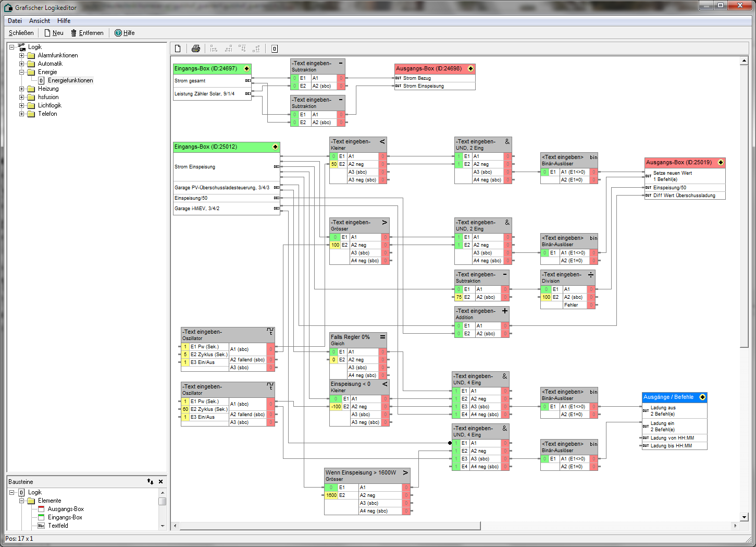
Task: Select the Ausgangs-Box element icon in Bausteine
Action: coord(41,509)
